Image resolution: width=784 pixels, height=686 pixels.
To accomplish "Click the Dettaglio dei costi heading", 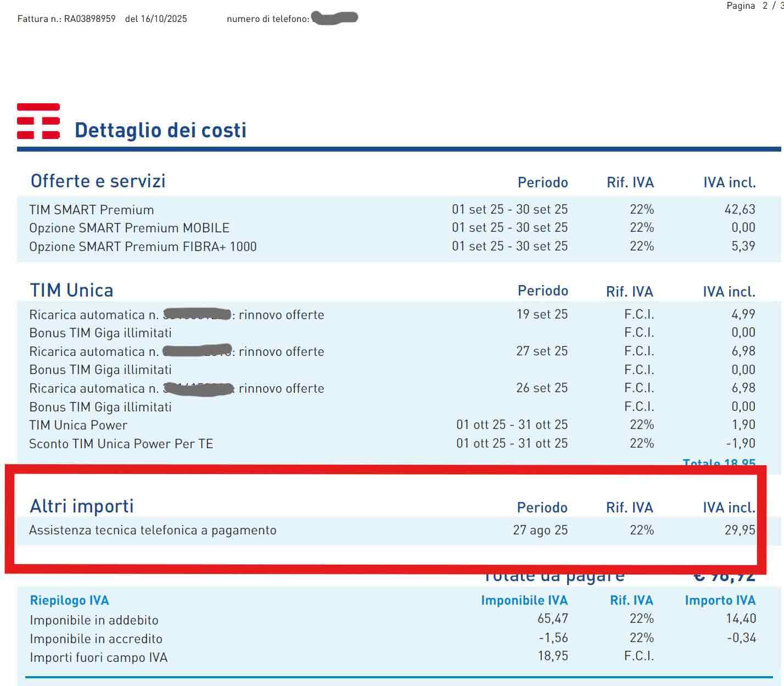I will click(x=160, y=131).
